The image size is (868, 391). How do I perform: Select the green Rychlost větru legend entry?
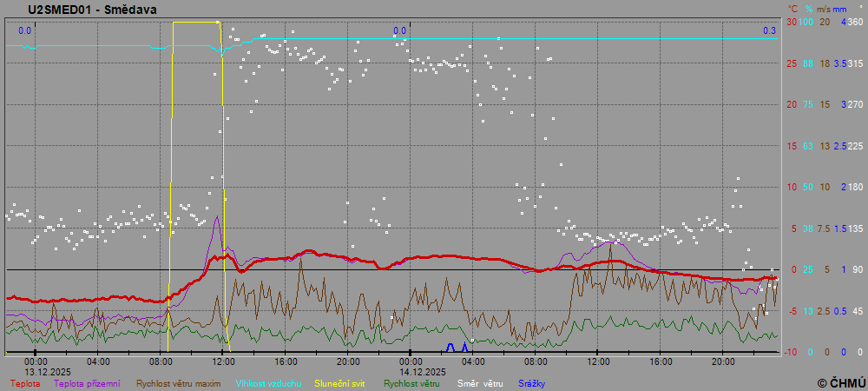click(411, 383)
